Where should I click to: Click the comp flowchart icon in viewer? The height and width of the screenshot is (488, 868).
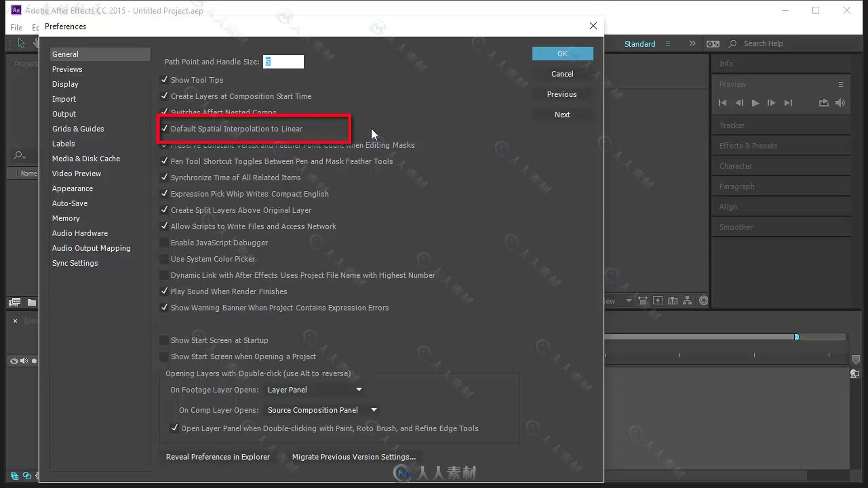[x=687, y=301]
